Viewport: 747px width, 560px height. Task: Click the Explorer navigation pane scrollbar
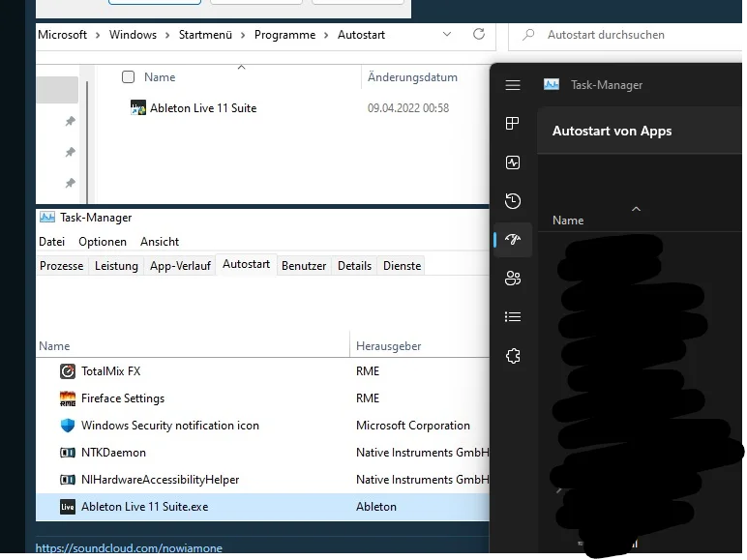(x=87, y=141)
